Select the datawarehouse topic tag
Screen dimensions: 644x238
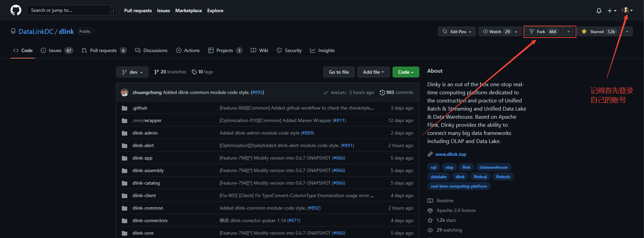point(493,167)
